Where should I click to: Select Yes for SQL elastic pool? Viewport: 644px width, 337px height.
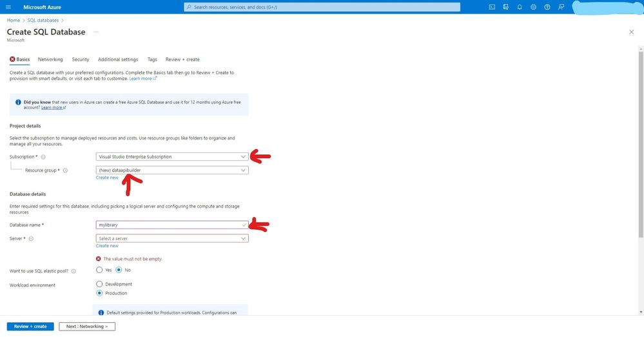(x=99, y=270)
